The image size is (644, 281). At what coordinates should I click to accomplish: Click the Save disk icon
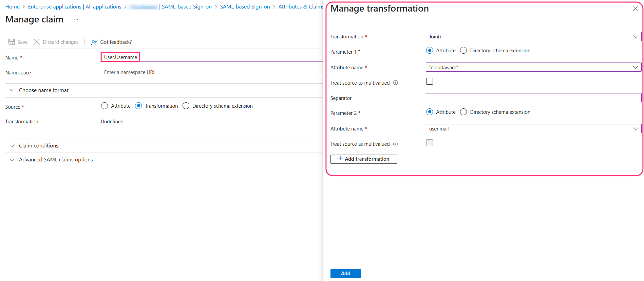(x=12, y=42)
